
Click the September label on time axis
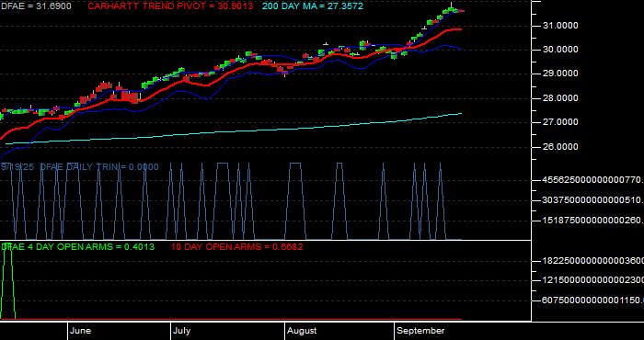421,331
